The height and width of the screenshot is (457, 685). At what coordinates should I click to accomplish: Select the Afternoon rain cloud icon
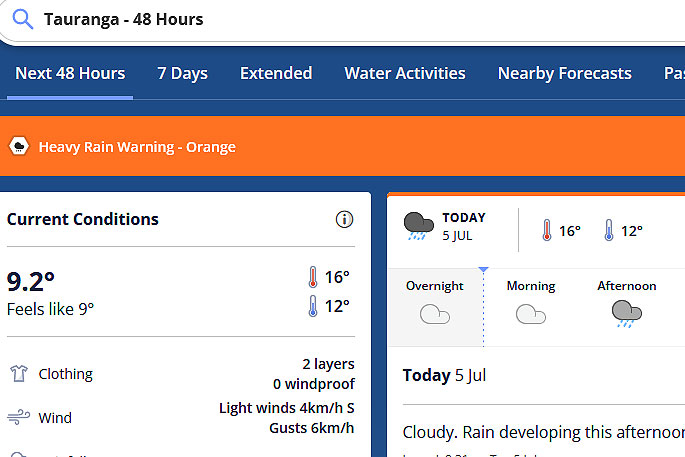point(626,314)
